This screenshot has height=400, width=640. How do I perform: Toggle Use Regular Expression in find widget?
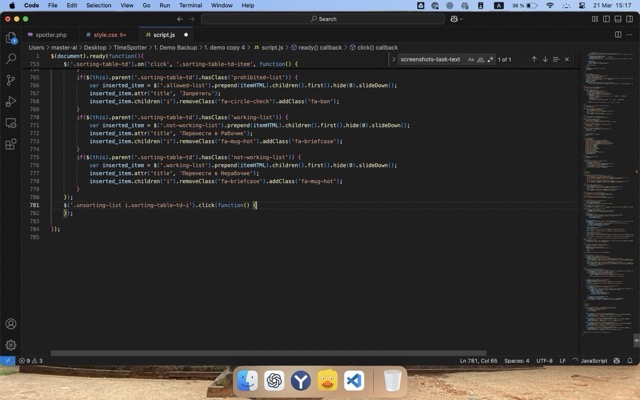click(x=489, y=59)
